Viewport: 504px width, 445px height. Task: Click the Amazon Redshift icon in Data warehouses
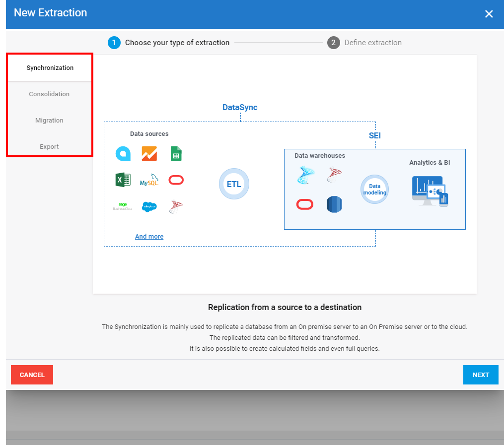tap(334, 204)
